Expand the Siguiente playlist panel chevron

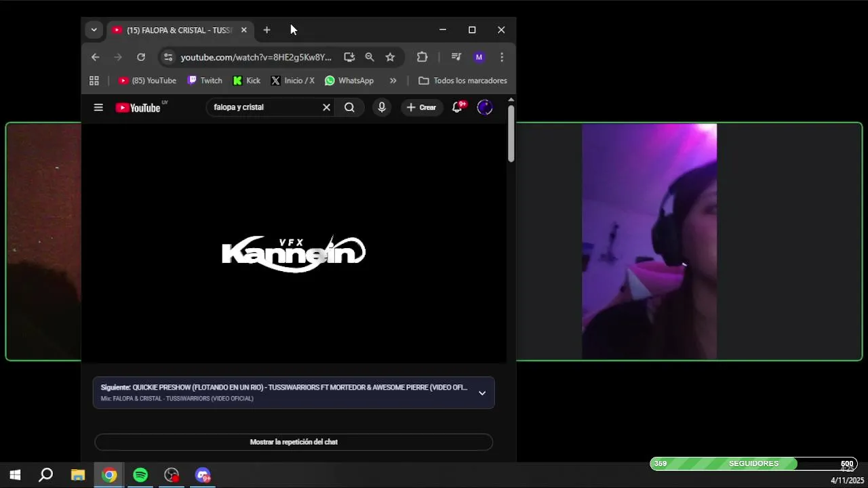[x=482, y=392]
